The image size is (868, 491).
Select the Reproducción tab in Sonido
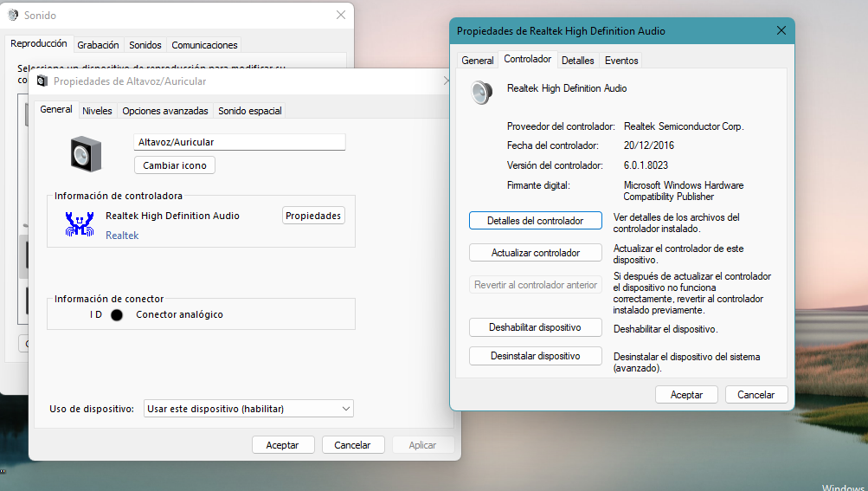(39, 43)
